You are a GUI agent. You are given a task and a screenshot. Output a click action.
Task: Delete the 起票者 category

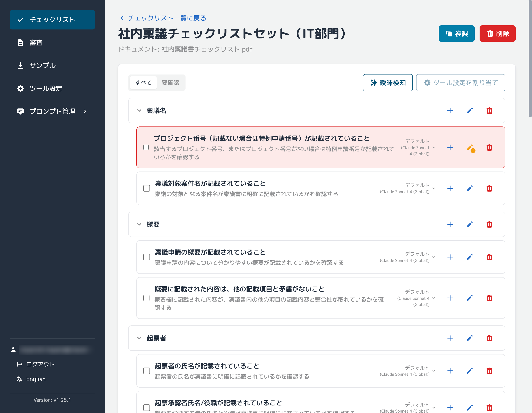[x=489, y=338]
